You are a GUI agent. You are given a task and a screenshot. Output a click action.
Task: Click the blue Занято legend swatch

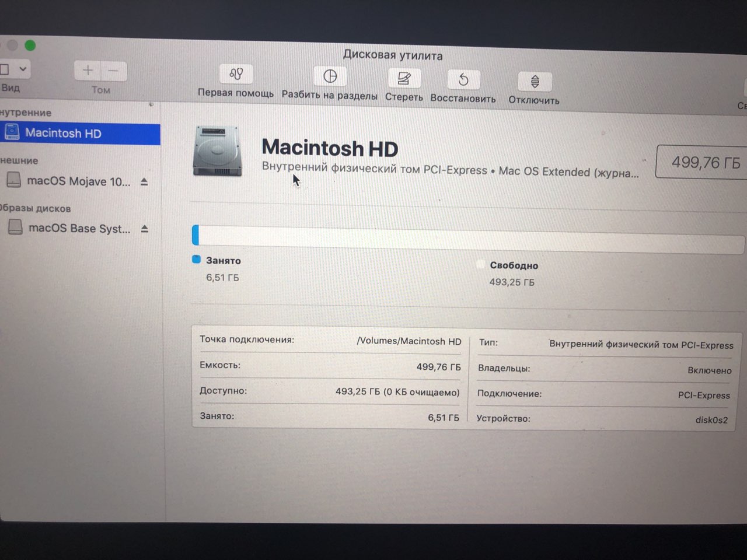pos(196,260)
